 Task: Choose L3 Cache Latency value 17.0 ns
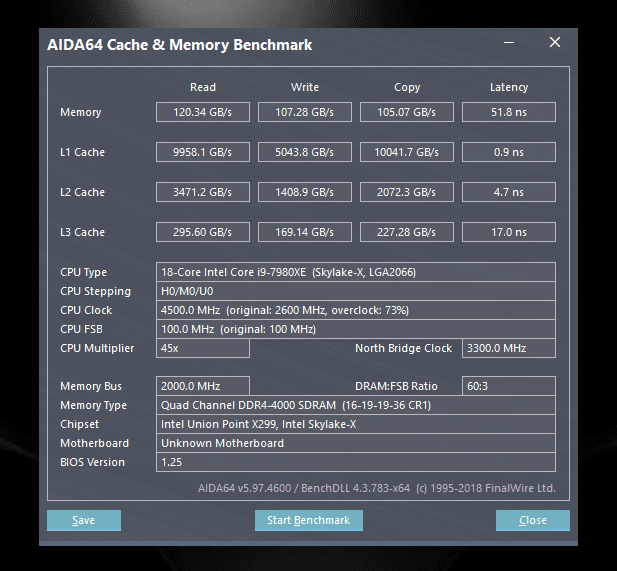509,232
